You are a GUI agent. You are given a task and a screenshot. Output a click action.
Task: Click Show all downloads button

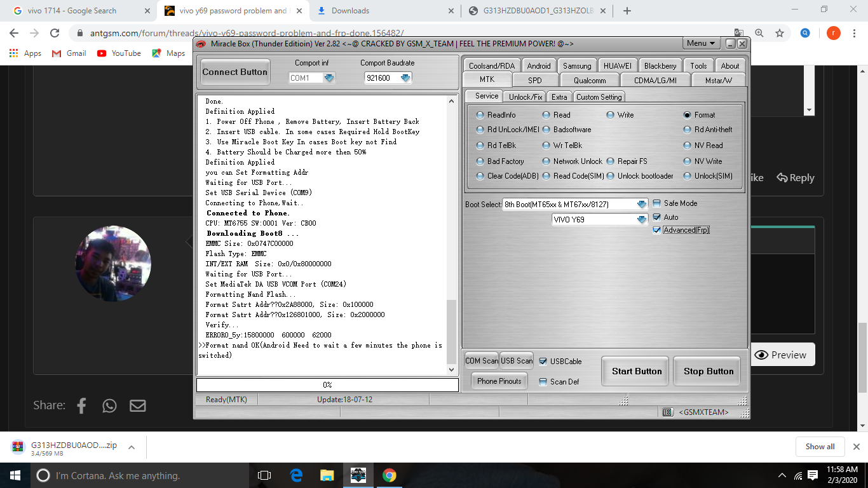pos(820,447)
